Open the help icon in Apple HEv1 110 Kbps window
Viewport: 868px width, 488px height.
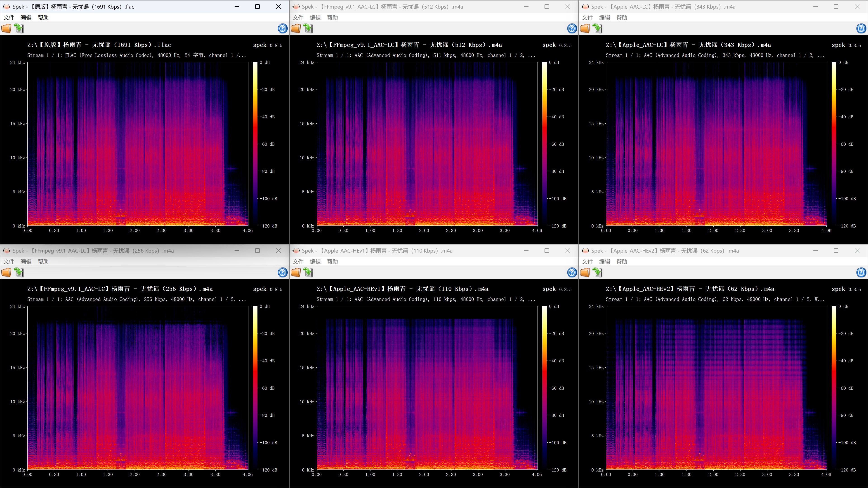(571, 272)
